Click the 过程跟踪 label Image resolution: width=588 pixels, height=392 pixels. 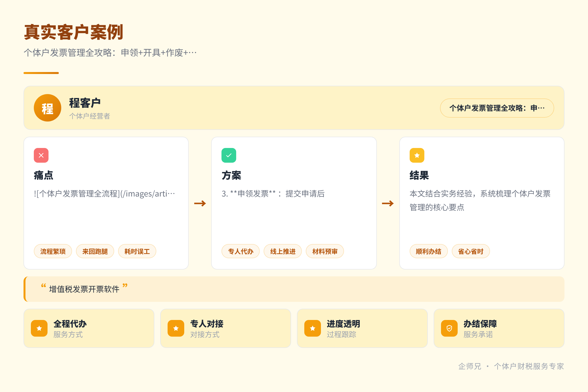click(341, 334)
